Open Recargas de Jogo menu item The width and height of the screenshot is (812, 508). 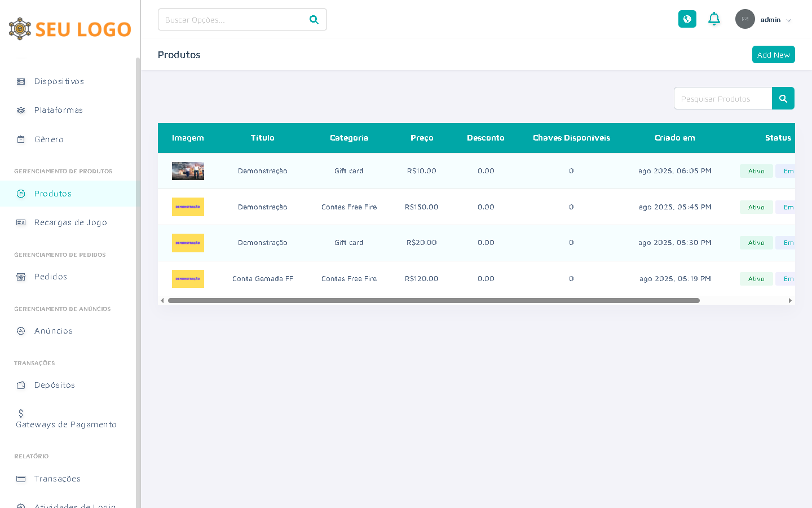point(70,222)
